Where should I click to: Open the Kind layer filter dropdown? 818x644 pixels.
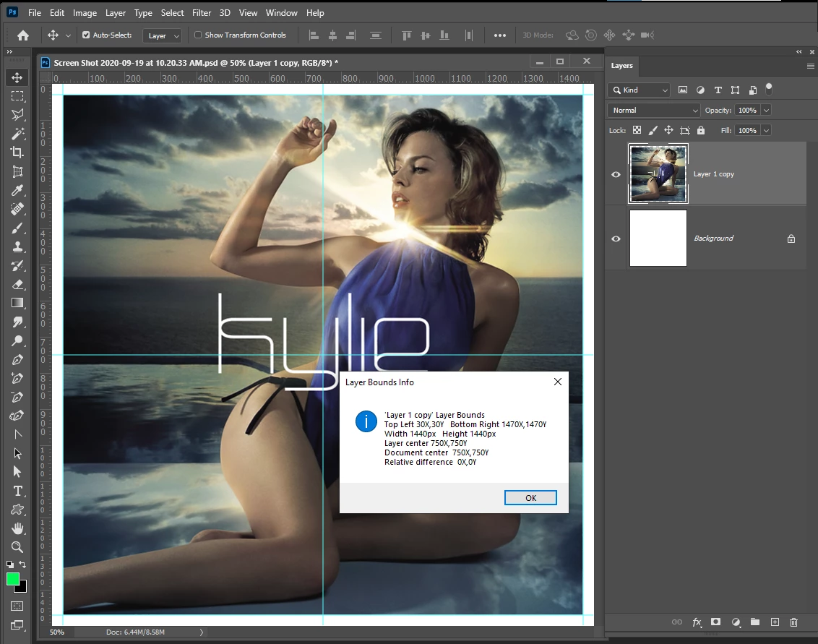(x=640, y=90)
